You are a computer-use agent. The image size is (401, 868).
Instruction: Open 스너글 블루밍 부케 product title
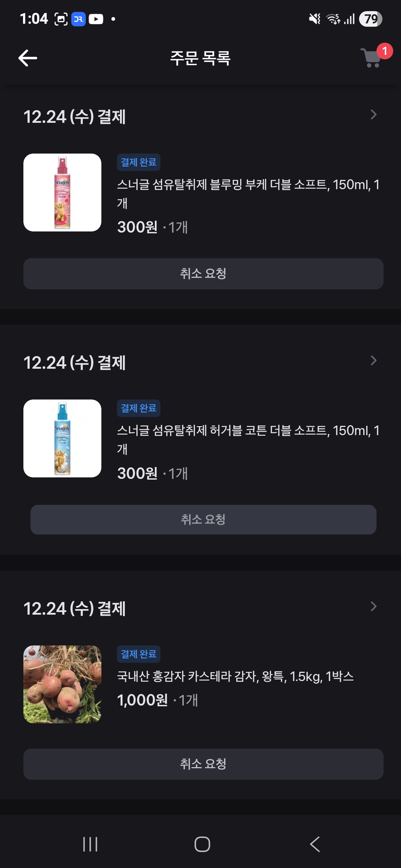pyautogui.click(x=248, y=185)
